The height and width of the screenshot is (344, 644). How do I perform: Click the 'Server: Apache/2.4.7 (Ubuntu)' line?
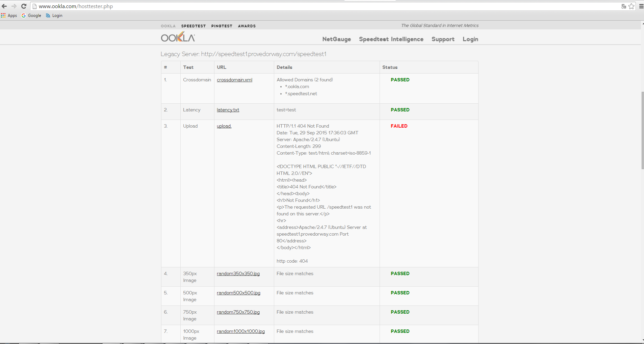coord(308,140)
